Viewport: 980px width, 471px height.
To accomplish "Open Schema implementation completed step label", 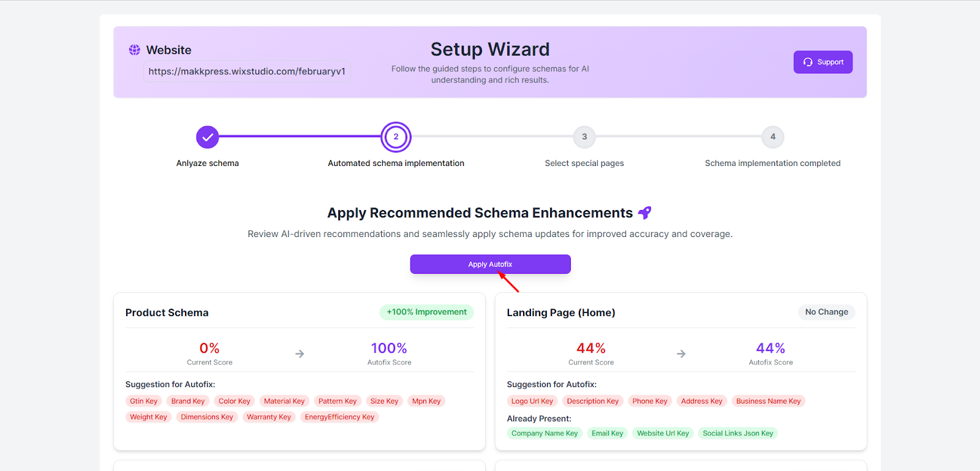I will (772, 164).
